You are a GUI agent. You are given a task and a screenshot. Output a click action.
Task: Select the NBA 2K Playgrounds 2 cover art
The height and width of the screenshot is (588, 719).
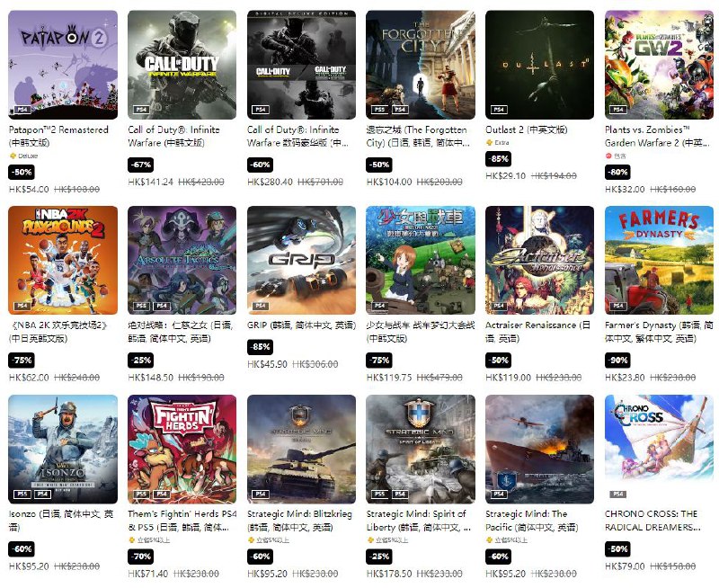(x=63, y=261)
